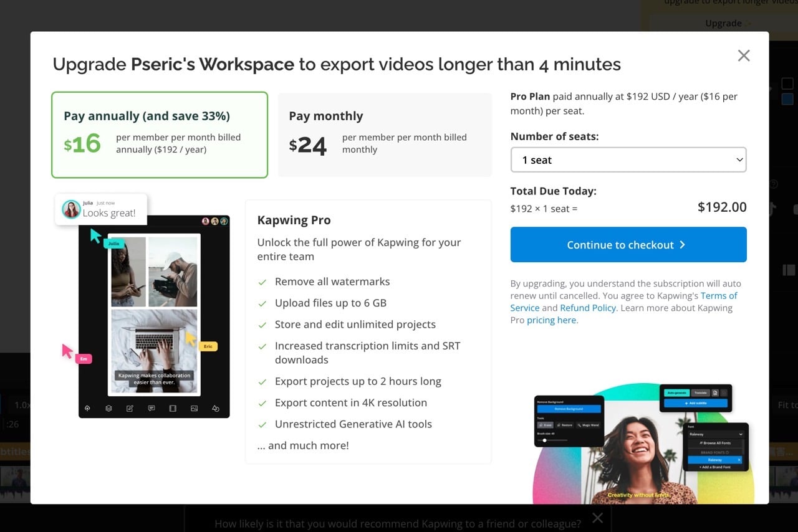Click the smiling woman promo image
798x532 pixels.
point(643,444)
